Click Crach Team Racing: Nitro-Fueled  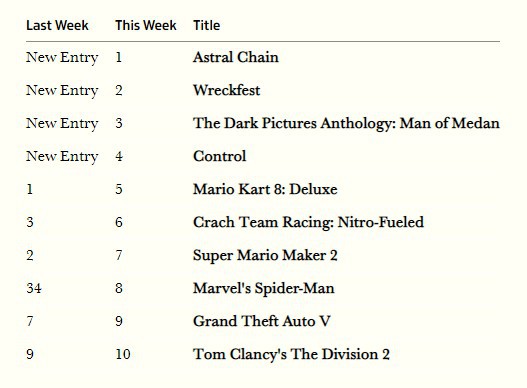(308, 222)
